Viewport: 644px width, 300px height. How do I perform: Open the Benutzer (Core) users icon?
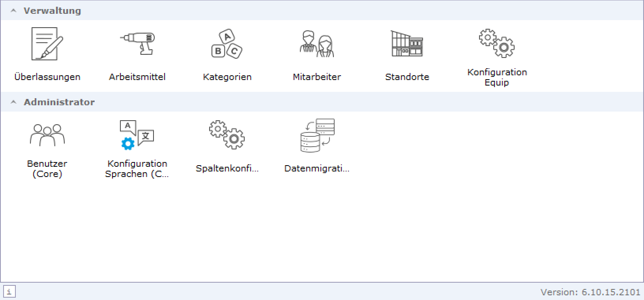47,135
